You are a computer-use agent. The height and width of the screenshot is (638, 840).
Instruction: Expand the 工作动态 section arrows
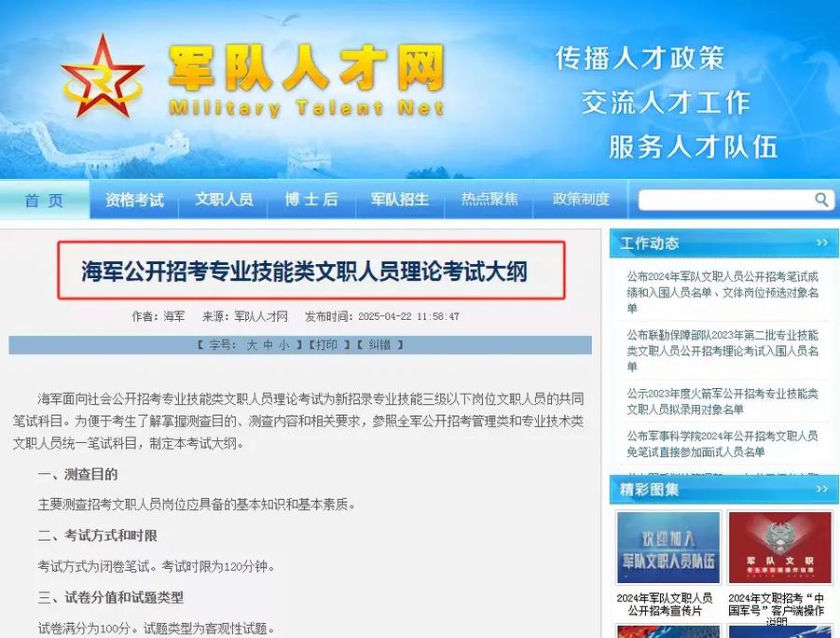tap(822, 243)
